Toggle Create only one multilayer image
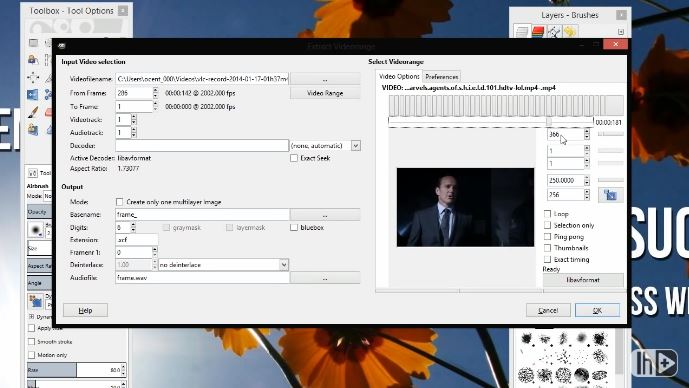This screenshot has height=388, width=689. tap(119, 202)
